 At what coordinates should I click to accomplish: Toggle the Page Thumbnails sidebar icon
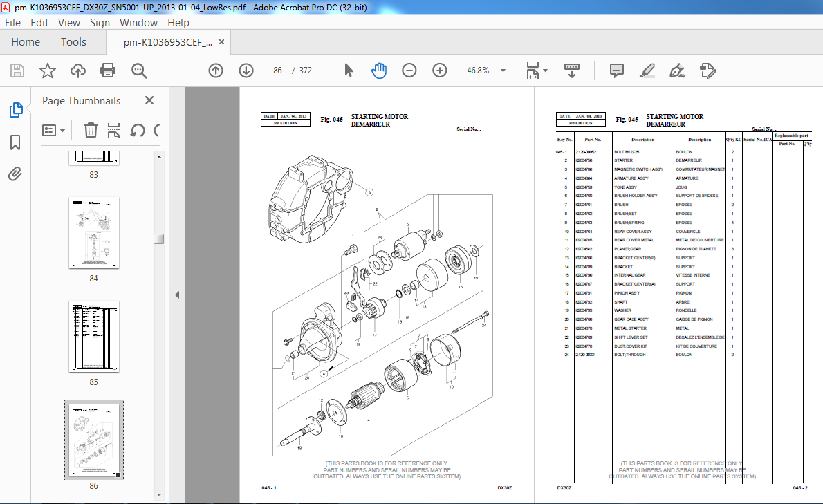[16, 110]
